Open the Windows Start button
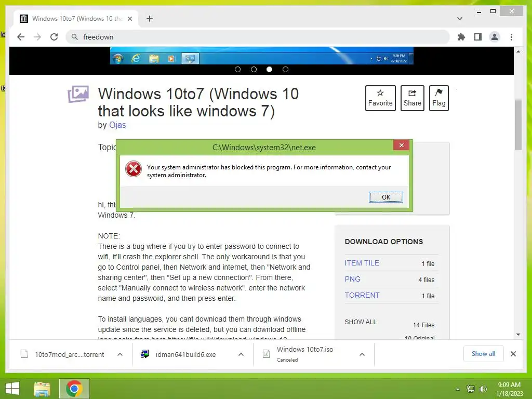532x399 pixels. tap(12, 389)
